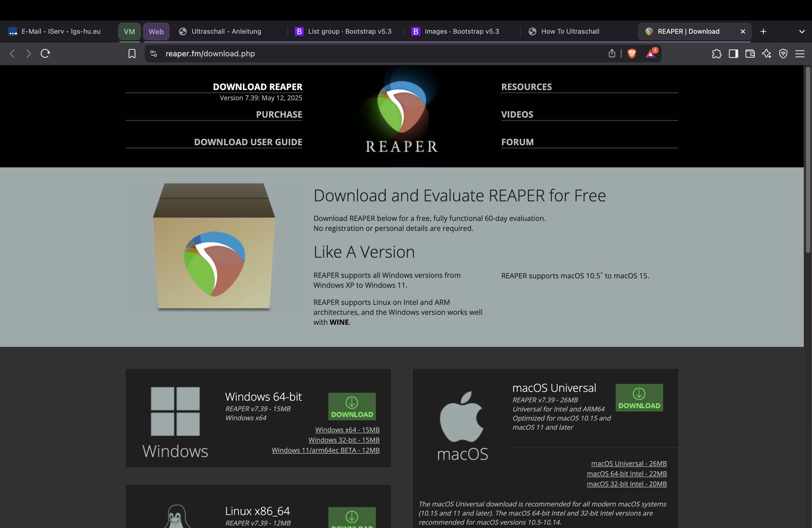This screenshot has width=812, height=528.
Task: Expand the tab search dropdown arrow
Action: pos(802,31)
